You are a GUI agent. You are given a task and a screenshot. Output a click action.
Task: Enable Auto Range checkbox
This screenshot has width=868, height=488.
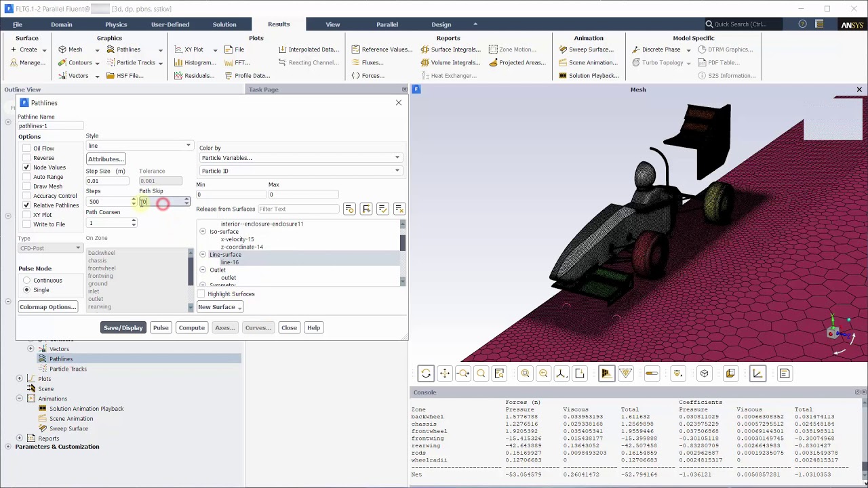tap(26, 177)
